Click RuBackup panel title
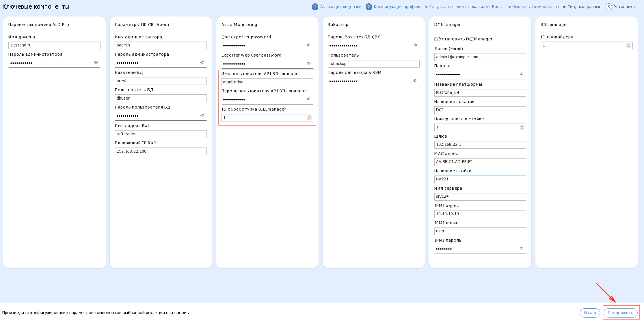 click(x=338, y=25)
